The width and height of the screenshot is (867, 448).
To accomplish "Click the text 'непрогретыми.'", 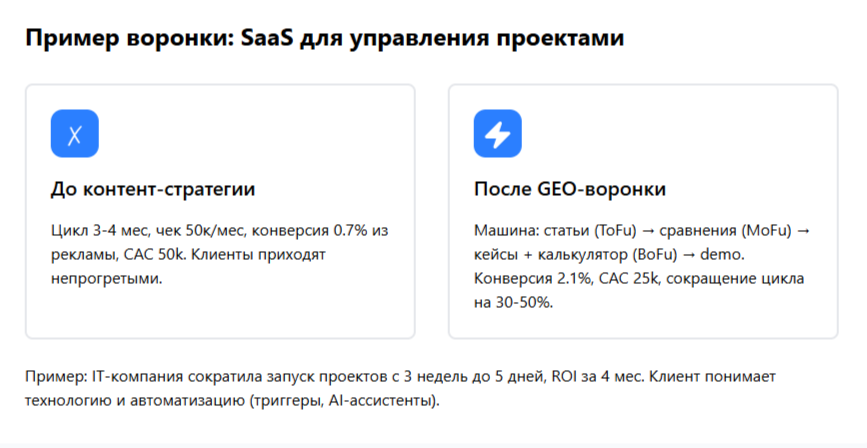I will click(x=107, y=278).
